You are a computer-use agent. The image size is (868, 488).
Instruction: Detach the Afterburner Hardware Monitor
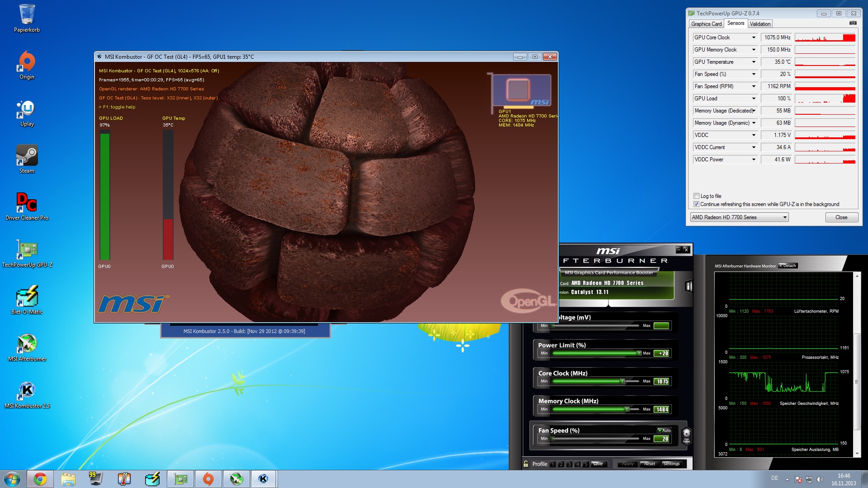(x=788, y=266)
